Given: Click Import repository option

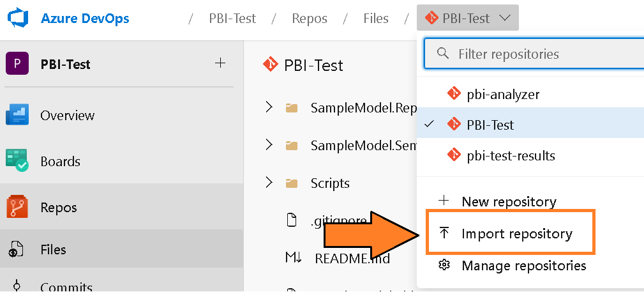Looking at the screenshot, I should (516, 234).
